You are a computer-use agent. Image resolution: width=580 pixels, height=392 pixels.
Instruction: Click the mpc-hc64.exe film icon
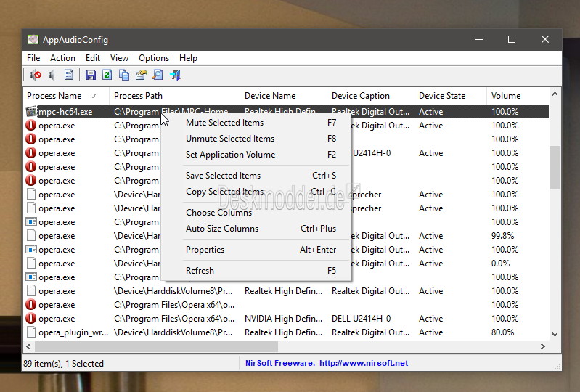point(31,111)
